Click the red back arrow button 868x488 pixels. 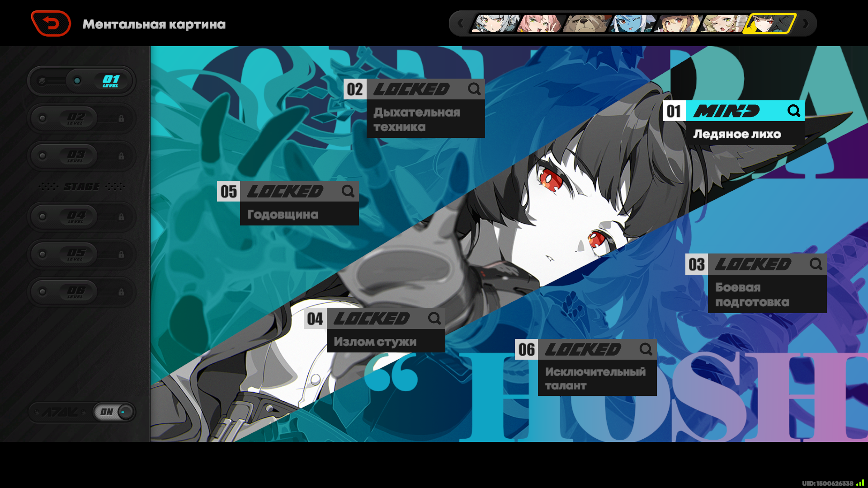click(51, 23)
